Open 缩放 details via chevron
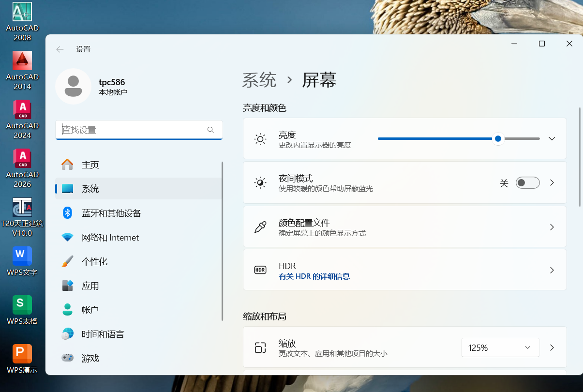 (x=552, y=347)
